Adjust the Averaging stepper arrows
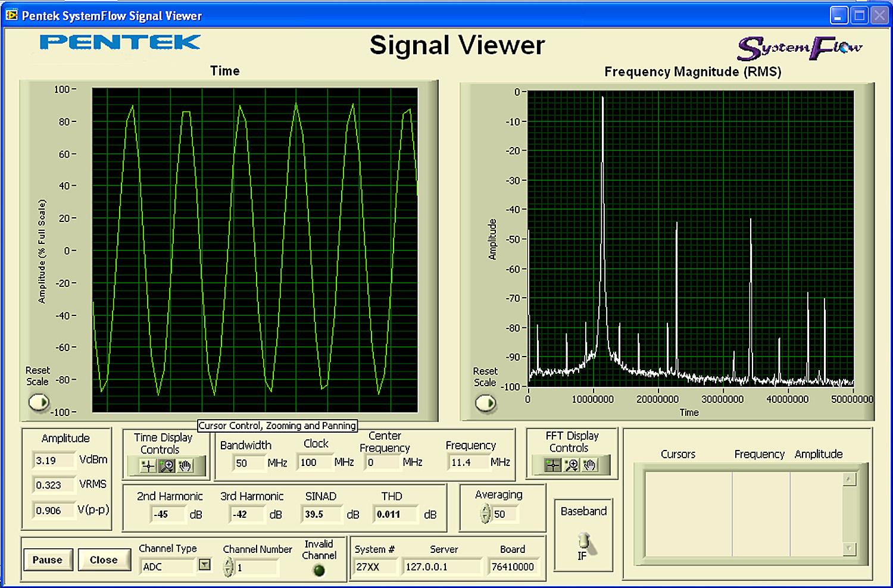 point(486,513)
